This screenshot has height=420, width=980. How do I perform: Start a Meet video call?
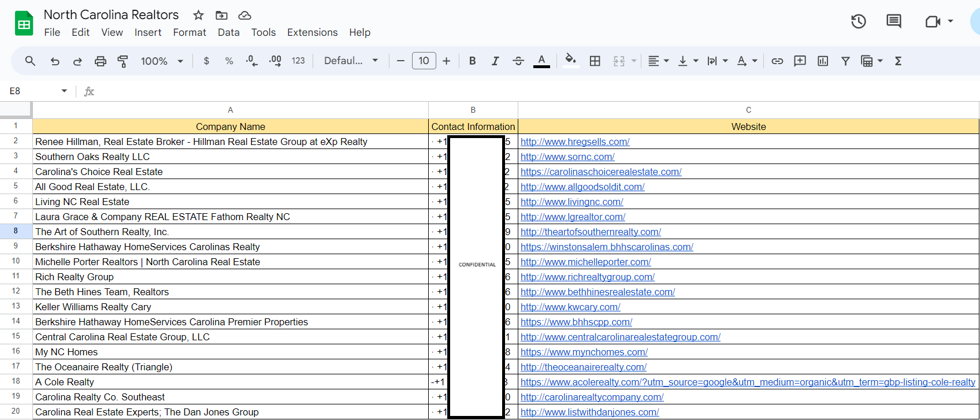(x=933, y=21)
